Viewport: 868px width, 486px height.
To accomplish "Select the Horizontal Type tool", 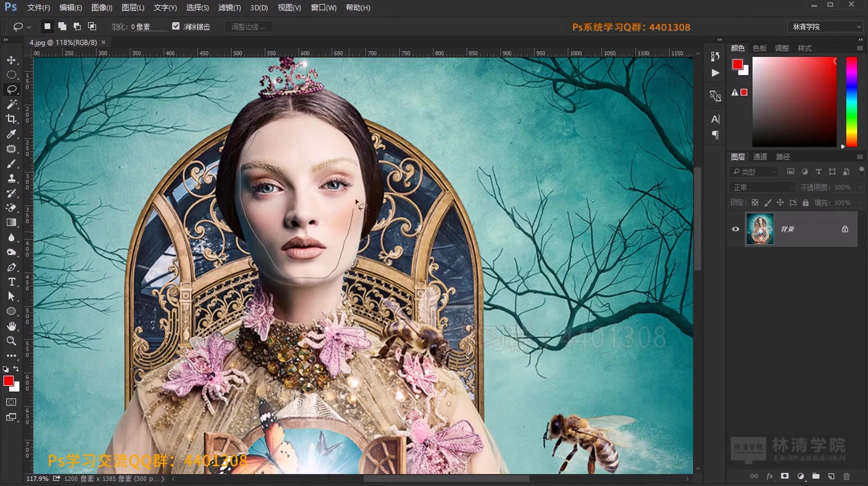I will pyautogui.click(x=11, y=282).
